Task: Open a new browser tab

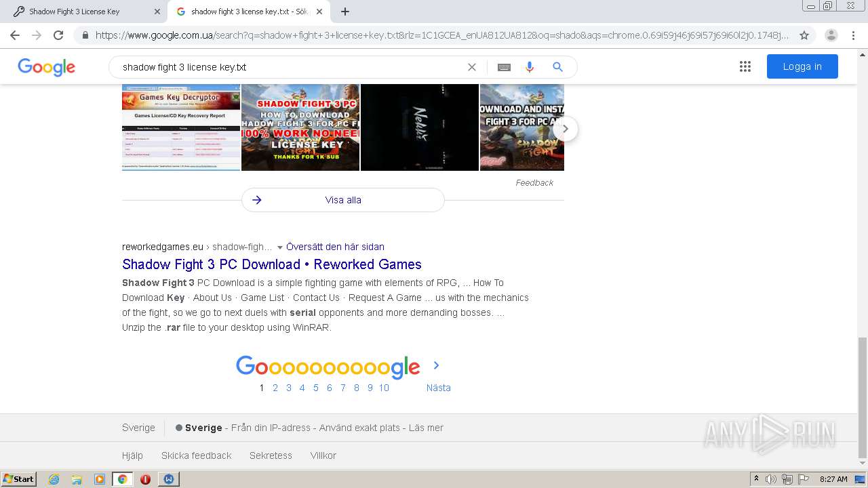Action: coord(345,12)
